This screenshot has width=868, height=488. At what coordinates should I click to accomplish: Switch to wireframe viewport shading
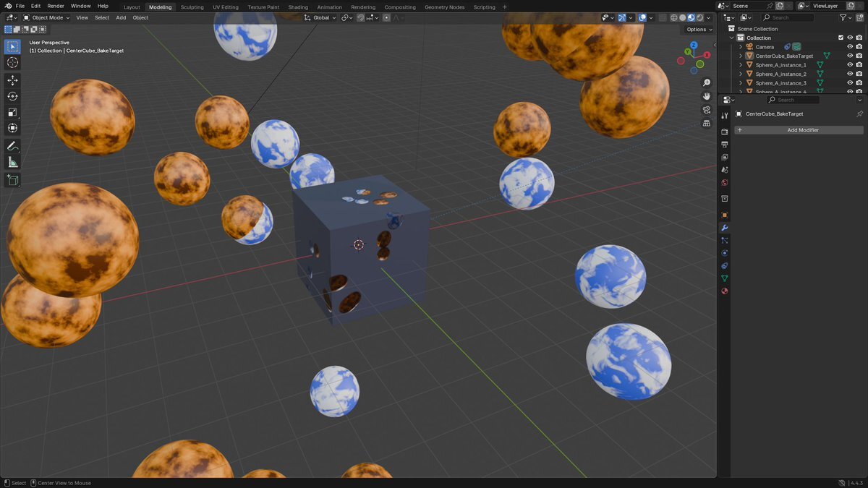[674, 17]
